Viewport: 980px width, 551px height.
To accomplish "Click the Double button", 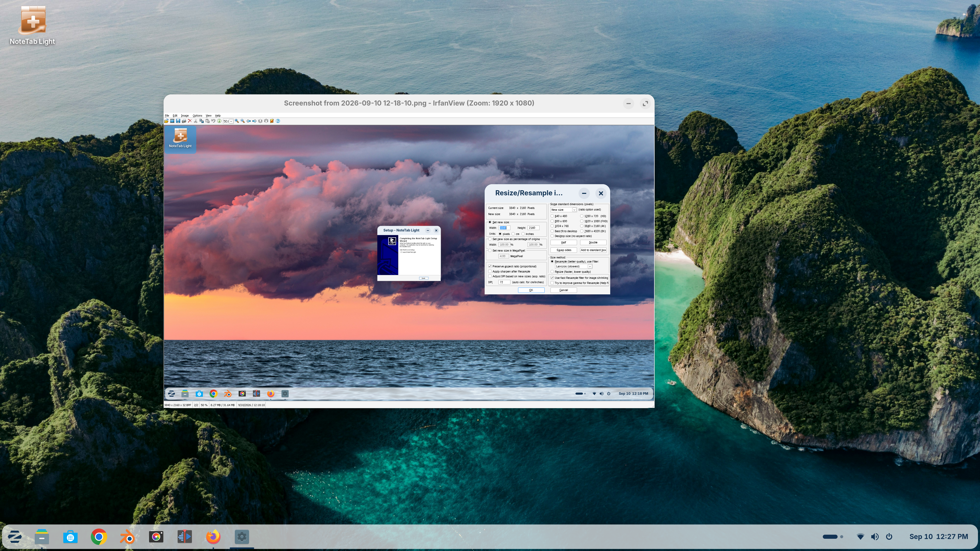I will [593, 243].
